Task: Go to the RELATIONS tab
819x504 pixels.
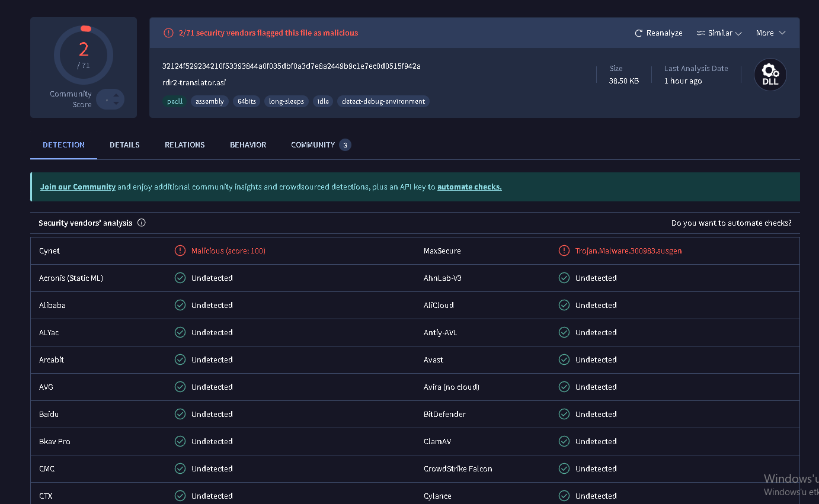Action: click(x=185, y=145)
